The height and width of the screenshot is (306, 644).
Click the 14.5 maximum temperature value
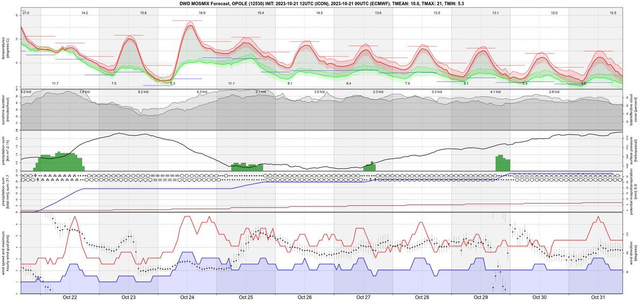tap(319, 12)
